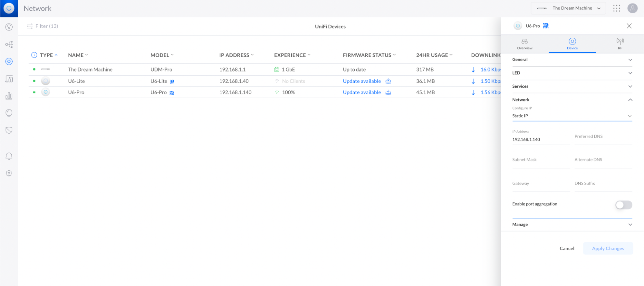This screenshot has height=286, width=644.
Task: Open The Dream Machine site dropdown
Action: click(568, 8)
